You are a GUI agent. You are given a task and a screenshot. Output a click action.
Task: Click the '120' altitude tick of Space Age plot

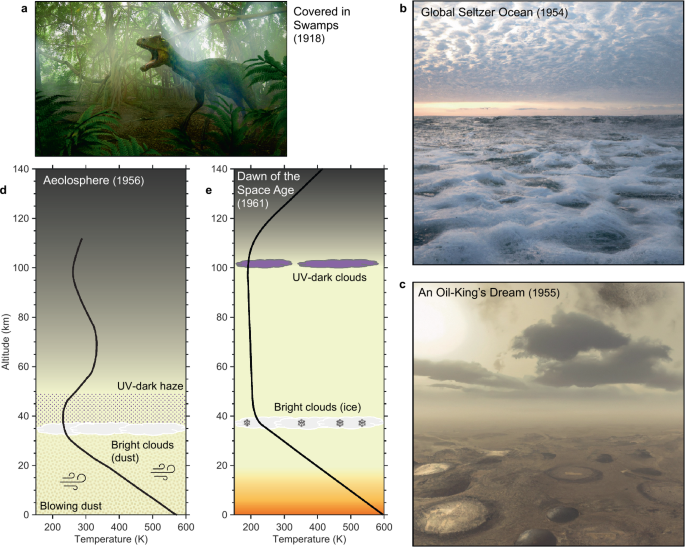pos(220,218)
